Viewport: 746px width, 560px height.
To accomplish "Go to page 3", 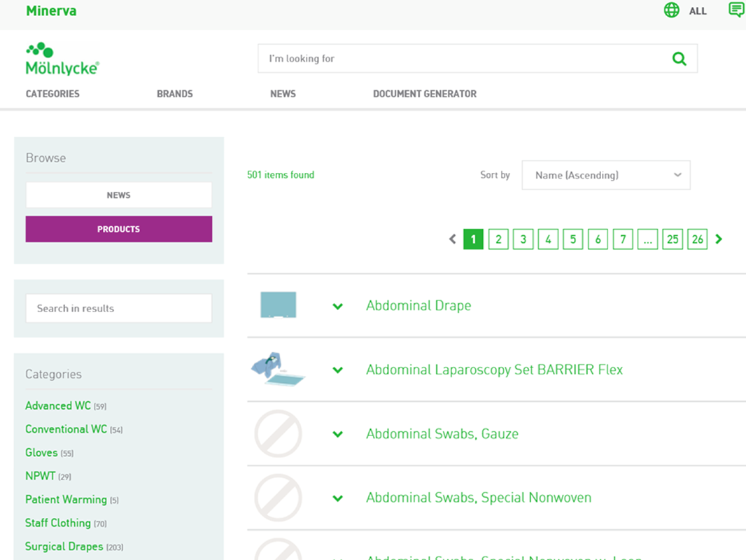I will coord(523,239).
